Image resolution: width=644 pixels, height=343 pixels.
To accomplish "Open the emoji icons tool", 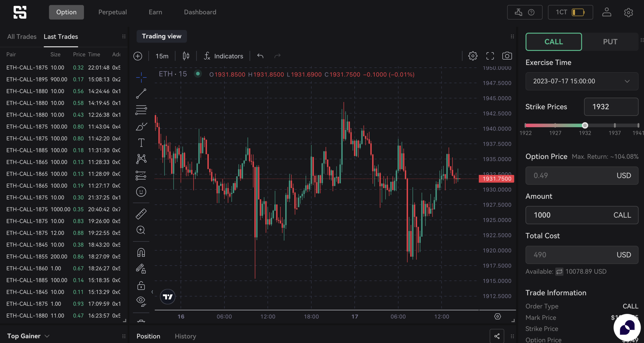I will (x=141, y=192).
